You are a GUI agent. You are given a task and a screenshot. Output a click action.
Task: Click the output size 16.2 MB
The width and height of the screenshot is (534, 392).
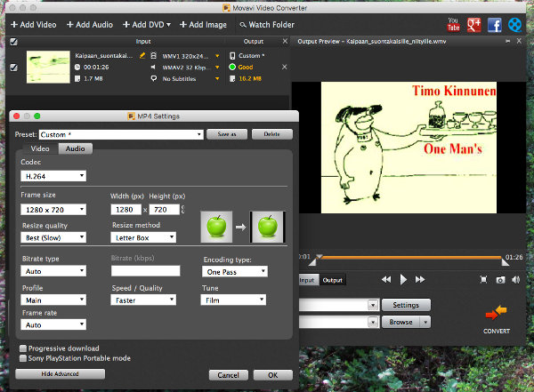[250, 78]
